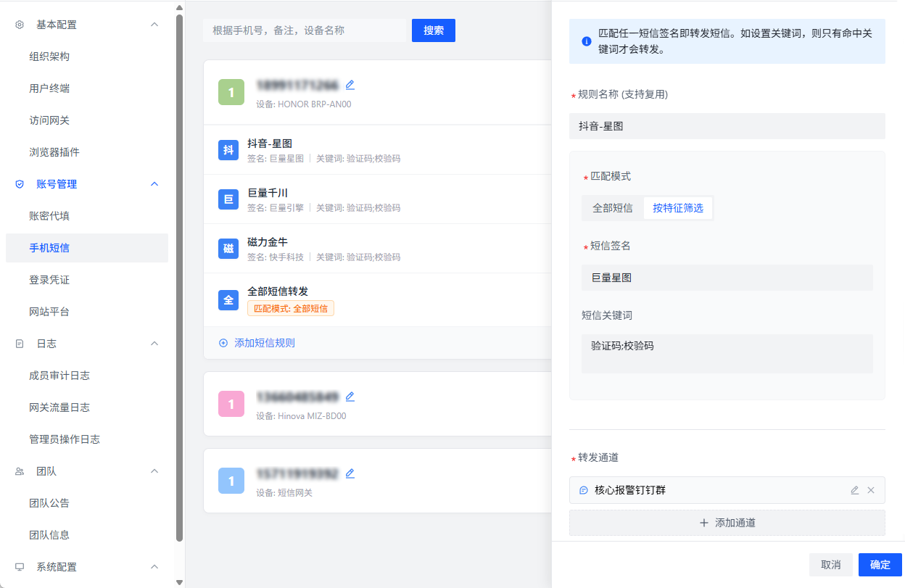Viewport: 905px width, 588px height.
Task: Click the chat icon of 核心报警钉钉群
Action: (584, 490)
